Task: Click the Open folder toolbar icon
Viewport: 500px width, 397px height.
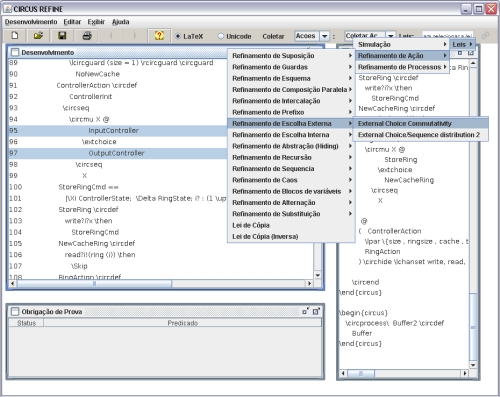Action: pyautogui.click(x=39, y=35)
